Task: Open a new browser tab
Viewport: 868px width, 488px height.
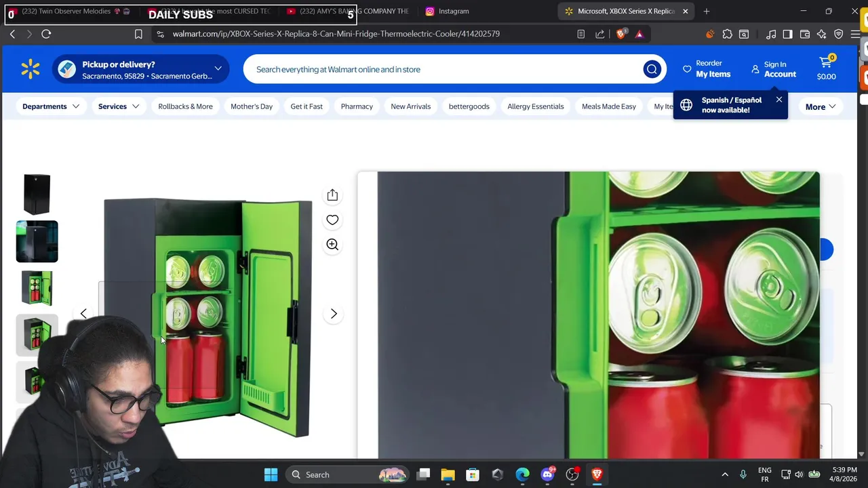Action: 706,12
